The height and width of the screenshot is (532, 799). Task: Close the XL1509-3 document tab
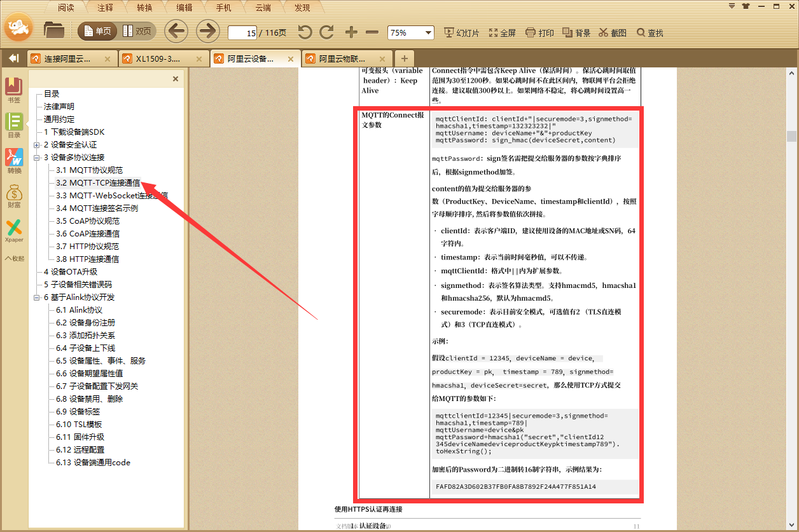coord(198,59)
